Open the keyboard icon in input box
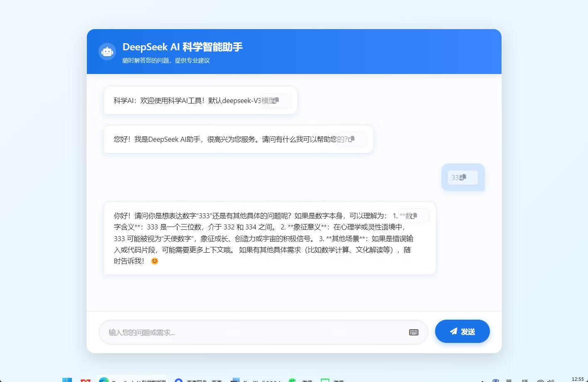The height and width of the screenshot is (382, 588). 413,332
